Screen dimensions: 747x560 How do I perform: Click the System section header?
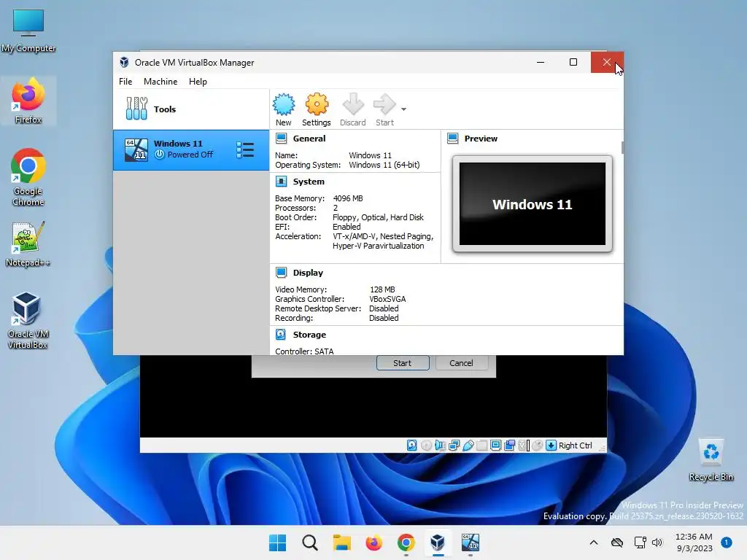coord(309,182)
